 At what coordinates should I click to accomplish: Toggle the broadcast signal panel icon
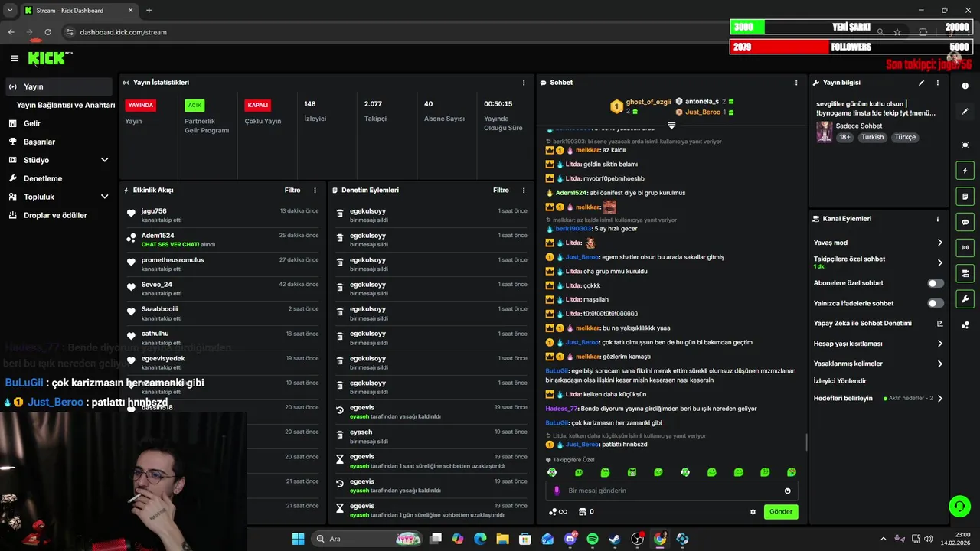pos(965,247)
